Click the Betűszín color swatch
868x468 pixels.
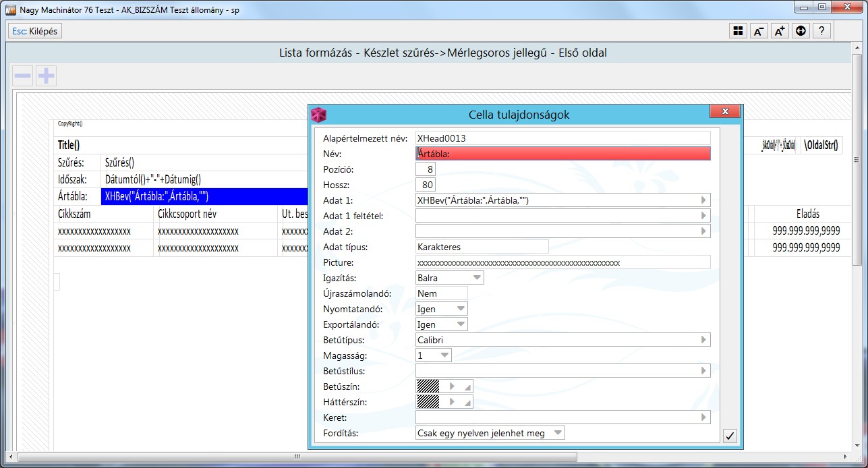428,386
